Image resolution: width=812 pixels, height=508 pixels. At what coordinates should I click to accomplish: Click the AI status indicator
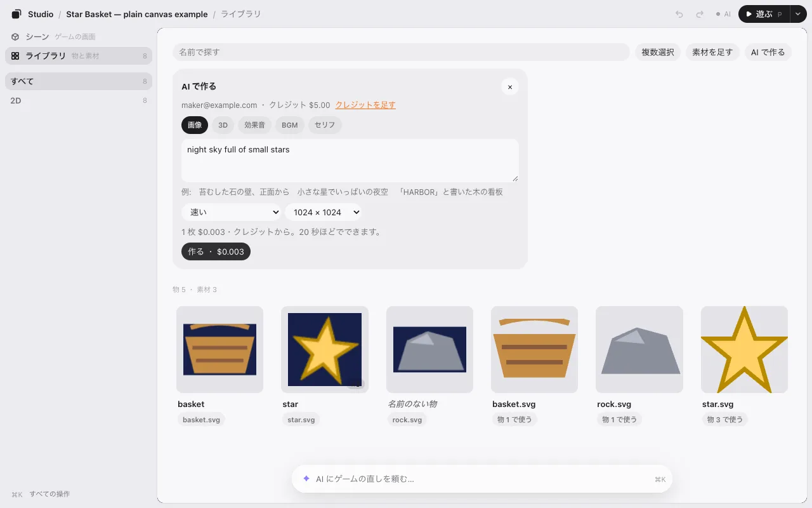click(x=723, y=14)
